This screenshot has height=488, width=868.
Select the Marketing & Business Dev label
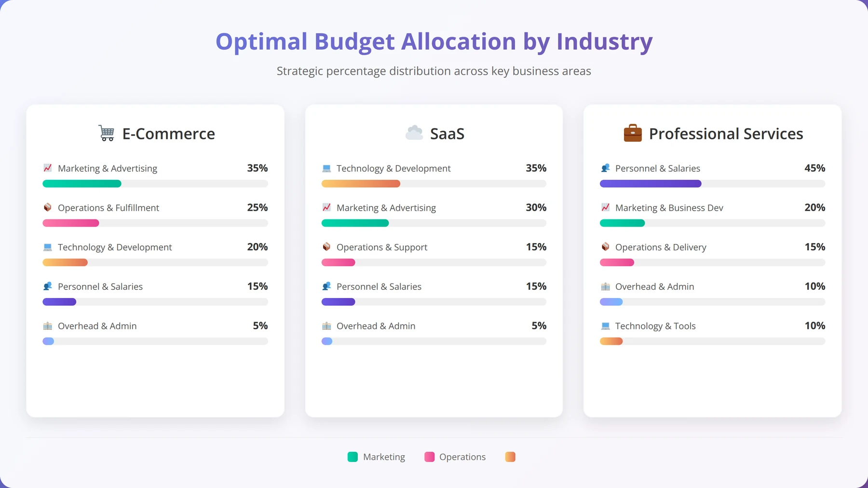click(x=669, y=208)
